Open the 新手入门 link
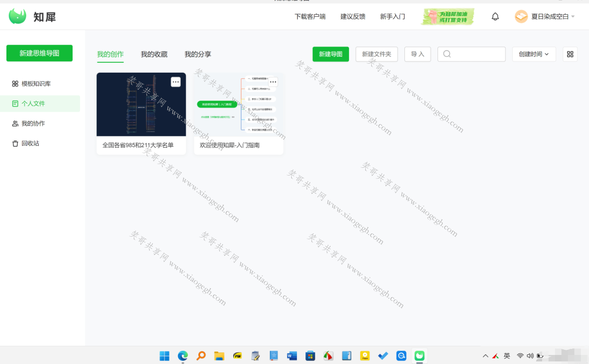This screenshot has height=364, width=589. pos(393,17)
